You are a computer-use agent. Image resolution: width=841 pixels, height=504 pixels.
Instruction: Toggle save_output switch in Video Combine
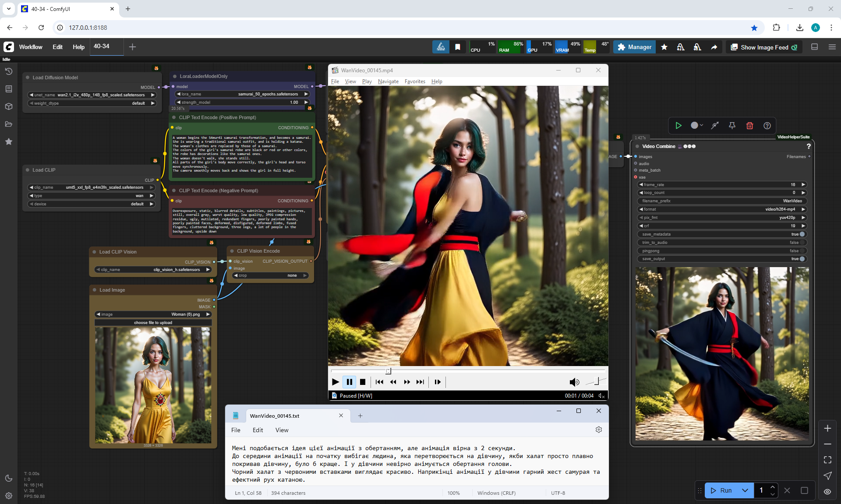pyautogui.click(x=802, y=259)
